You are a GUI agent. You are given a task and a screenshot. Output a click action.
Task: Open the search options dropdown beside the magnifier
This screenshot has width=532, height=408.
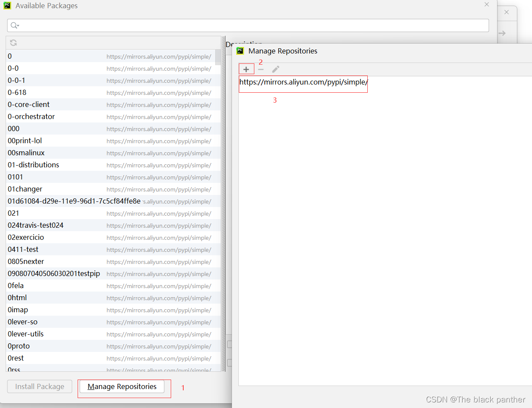tap(18, 25)
